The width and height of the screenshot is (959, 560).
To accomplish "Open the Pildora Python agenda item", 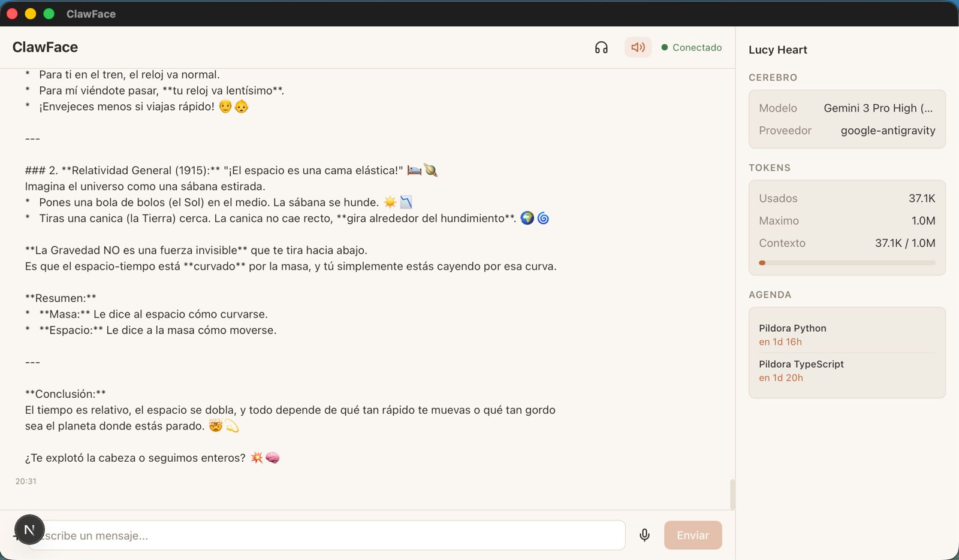I will [792, 334].
